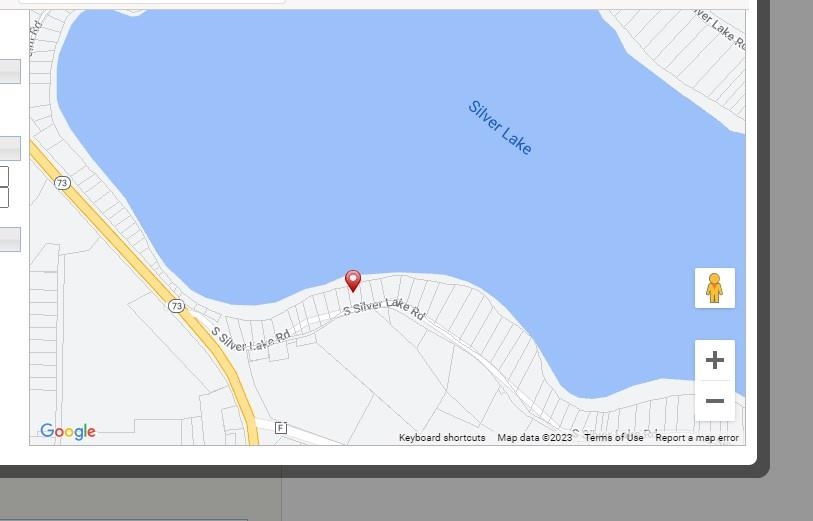This screenshot has width=813, height=521.
Task: Zoom out with the minus button
Action: click(714, 401)
